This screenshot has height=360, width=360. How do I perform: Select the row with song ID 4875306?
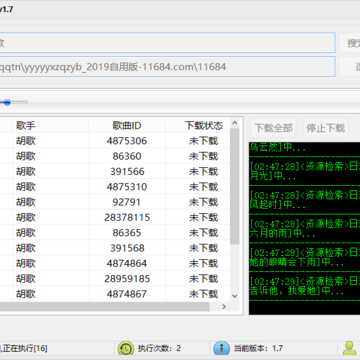115,141
